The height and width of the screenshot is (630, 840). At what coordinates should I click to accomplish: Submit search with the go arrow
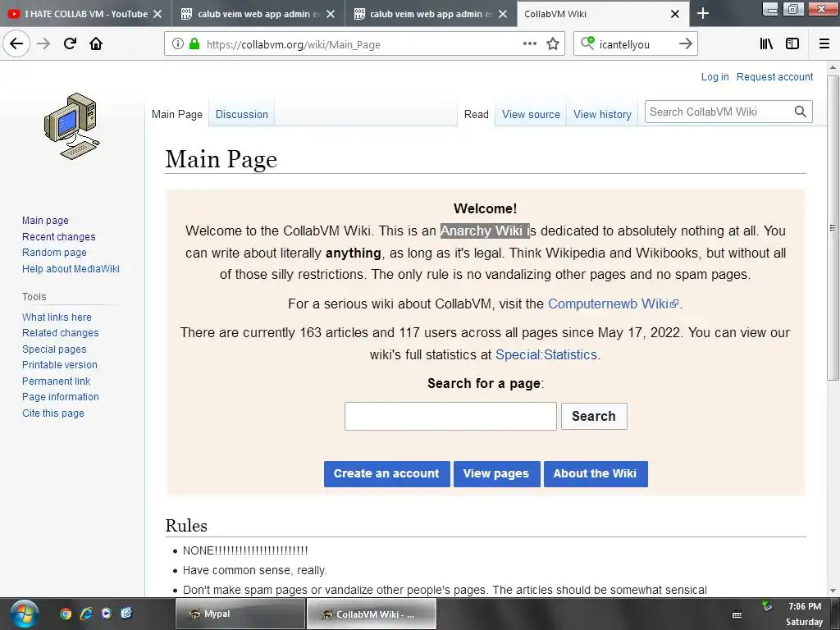coord(685,43)
